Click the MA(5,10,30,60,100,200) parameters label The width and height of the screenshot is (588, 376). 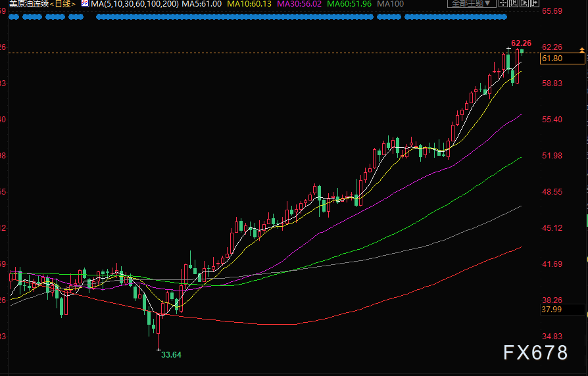[134, 4]
